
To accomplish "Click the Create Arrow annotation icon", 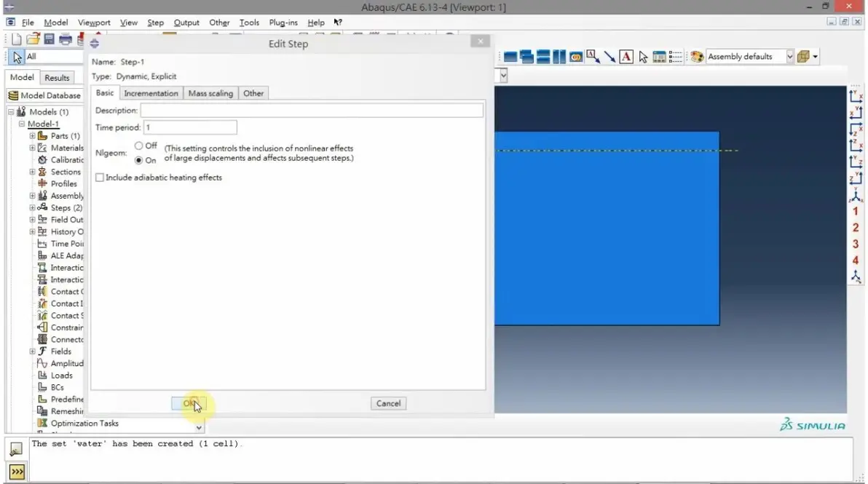I will (x=609, y=57).
